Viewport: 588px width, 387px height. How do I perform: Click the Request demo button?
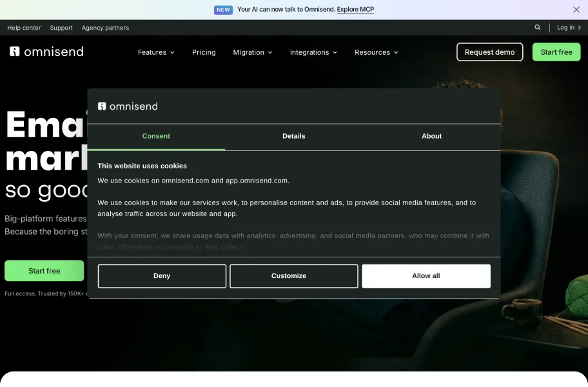point(490,52)
